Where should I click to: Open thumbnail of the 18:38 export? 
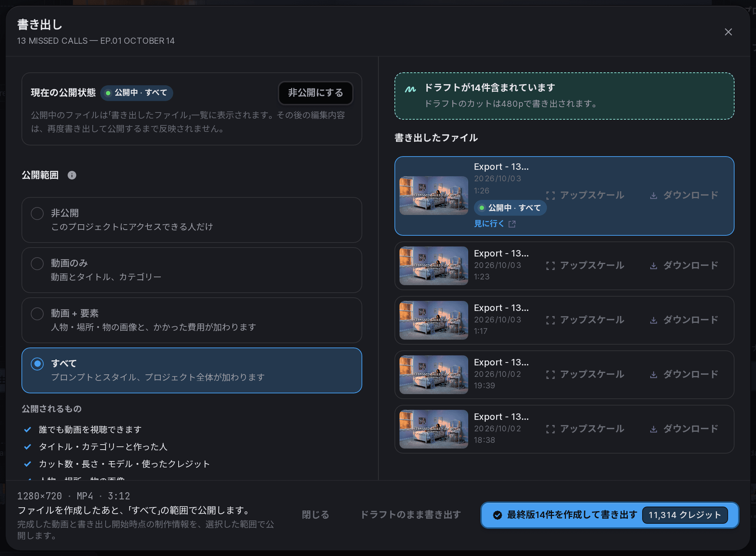click(433, 429)
